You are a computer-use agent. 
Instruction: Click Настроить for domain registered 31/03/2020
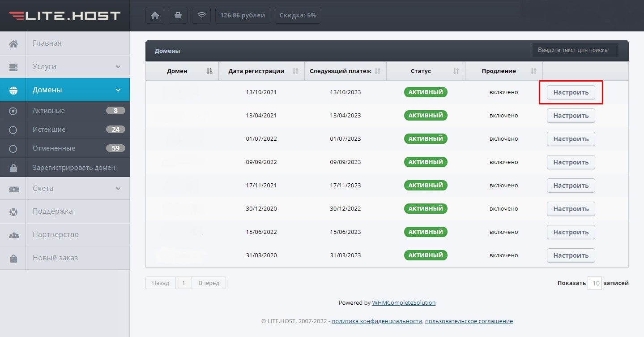571,255
